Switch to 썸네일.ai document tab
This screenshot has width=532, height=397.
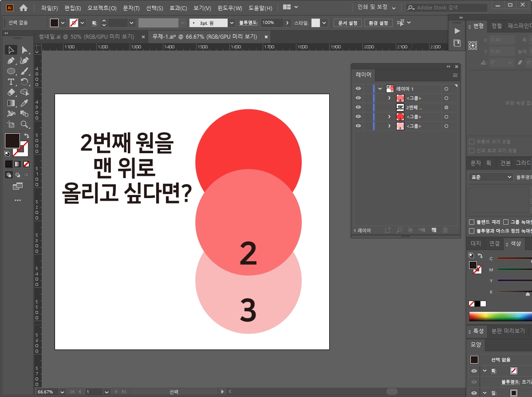point(87,36)
